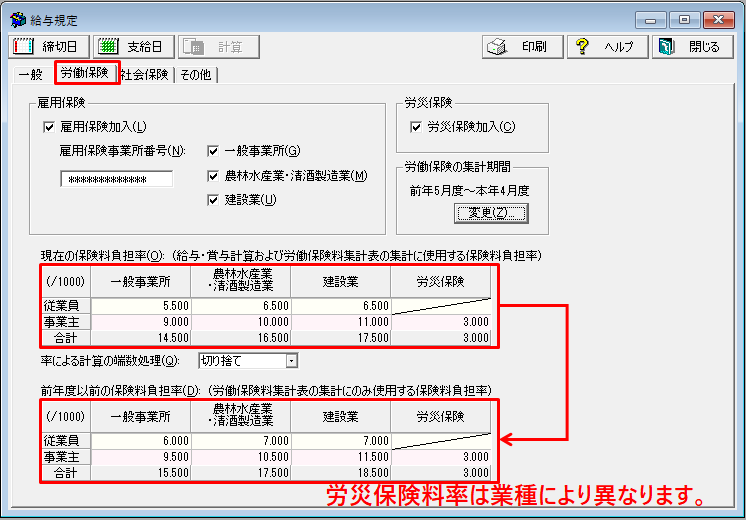The width and height of the screenshot is (746, 524).
Task: Click the 締切日 toolbar button
Action: [x=49, y=47]
